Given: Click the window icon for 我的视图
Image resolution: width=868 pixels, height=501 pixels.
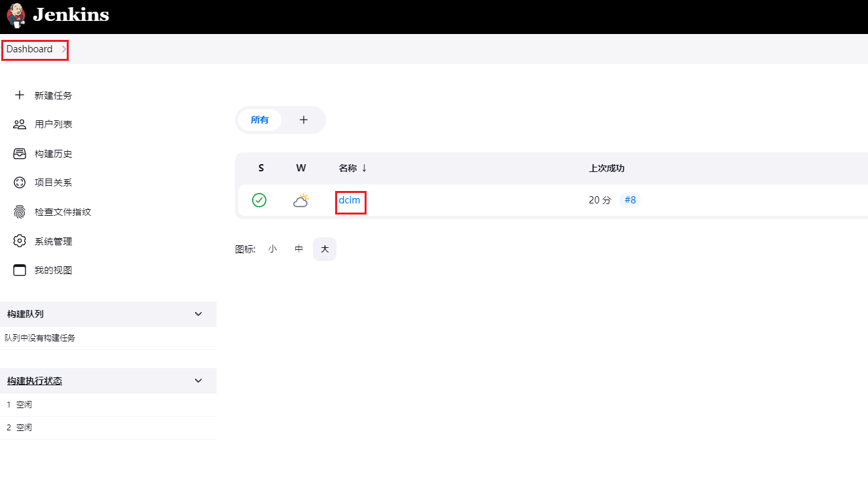Looking at the screenshot, I should (x=20, y=270).
